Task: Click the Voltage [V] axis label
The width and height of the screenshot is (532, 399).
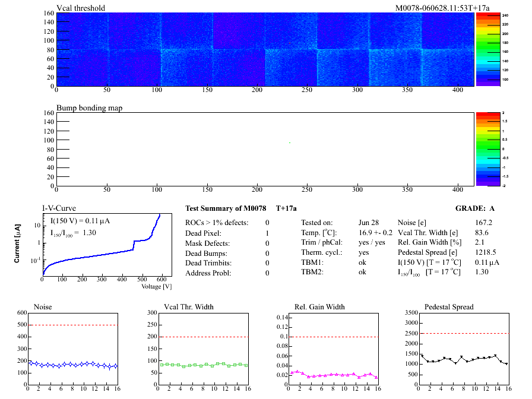Action: [x=156, y=286]
